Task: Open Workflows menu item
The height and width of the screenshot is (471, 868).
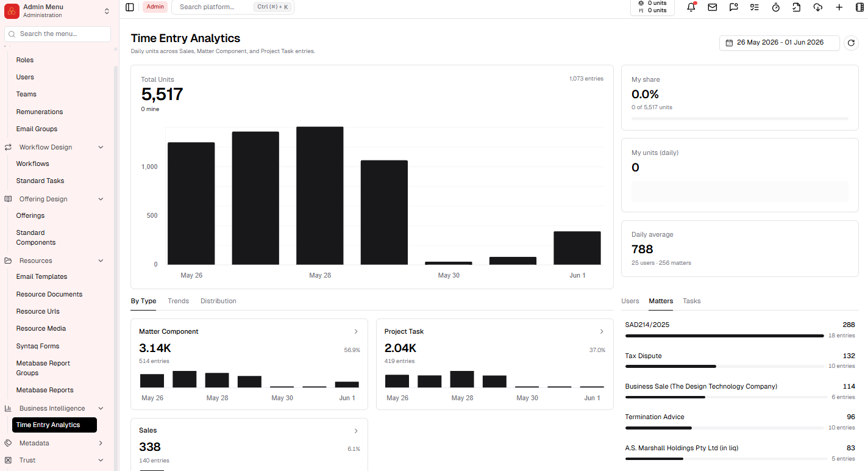Action: (32, 164)
